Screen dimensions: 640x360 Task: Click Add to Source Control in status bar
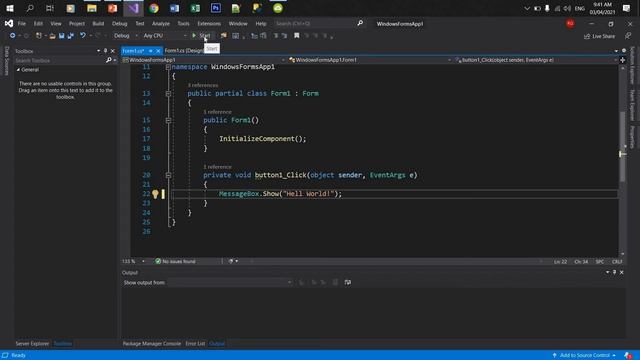coord(584,355)
